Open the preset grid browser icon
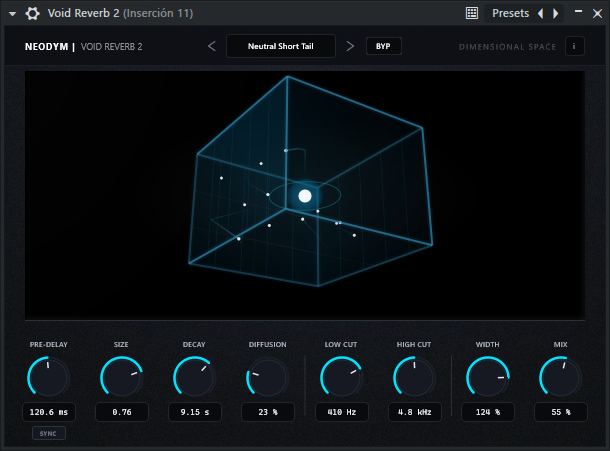Viewport: 610px width, 451px height. [472, 13]
